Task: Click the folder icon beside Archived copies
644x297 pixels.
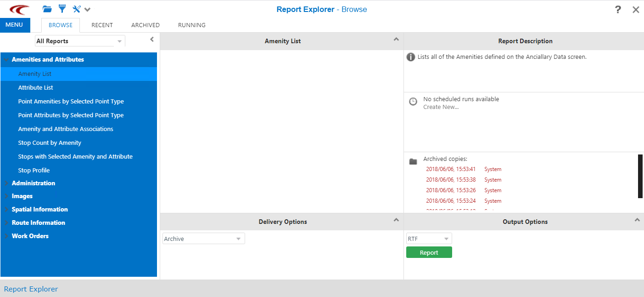Action: 413,161
